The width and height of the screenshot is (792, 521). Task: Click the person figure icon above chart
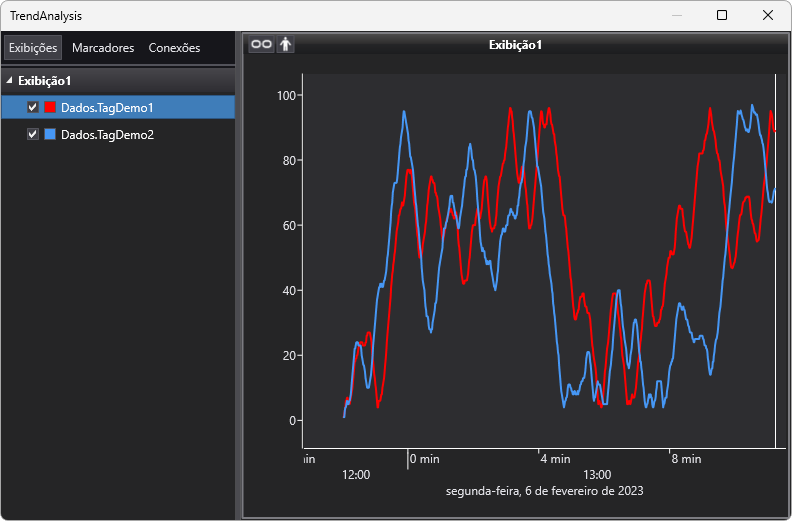pyautogui.click(x=286, y=44)
